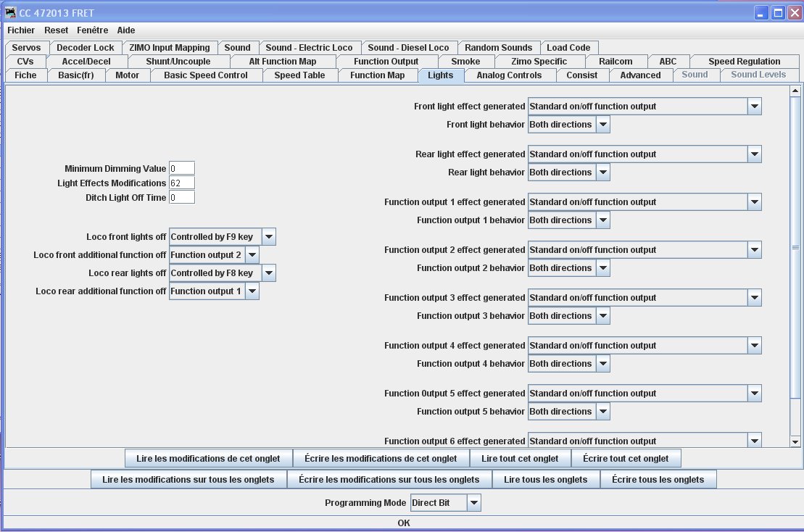Screen dimensions: 804x532
Task: Open Front light effect generated dropdown
Action: 754,106
